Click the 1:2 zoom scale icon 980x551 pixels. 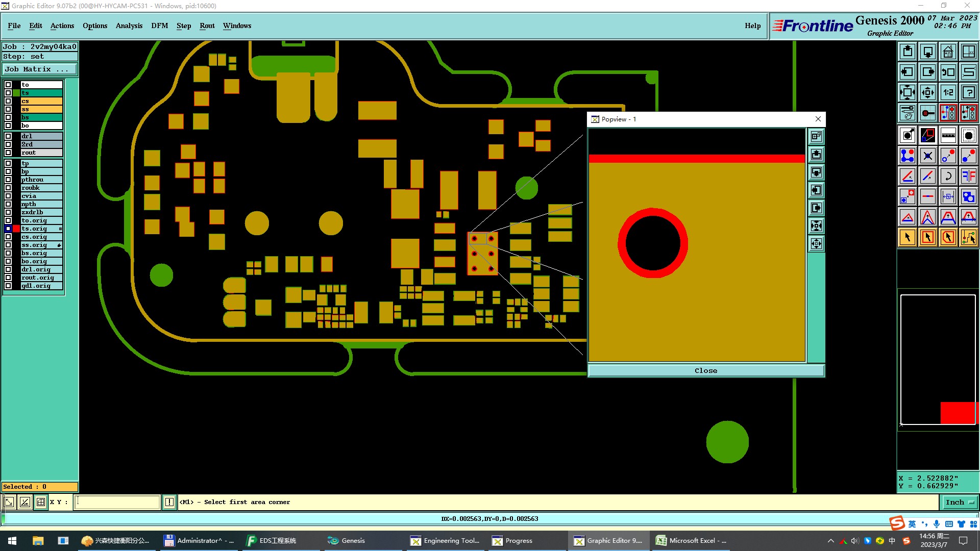(x=948, y=92)
